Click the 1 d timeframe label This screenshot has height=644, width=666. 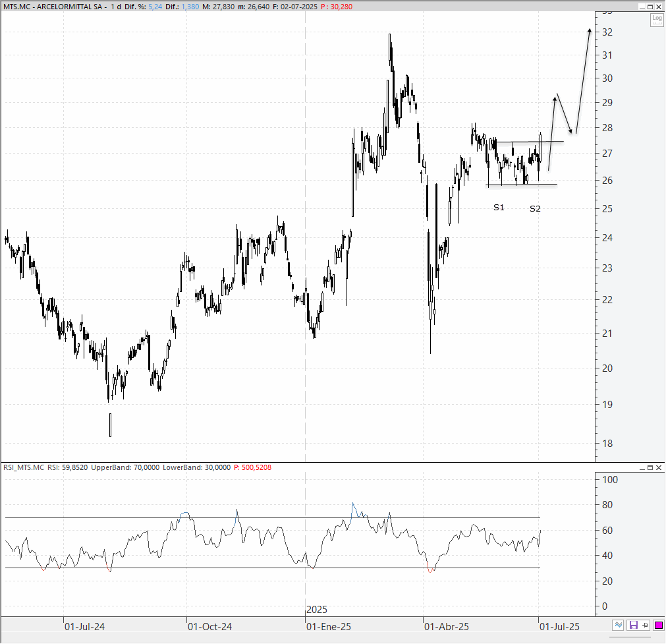tap(116, 7)
